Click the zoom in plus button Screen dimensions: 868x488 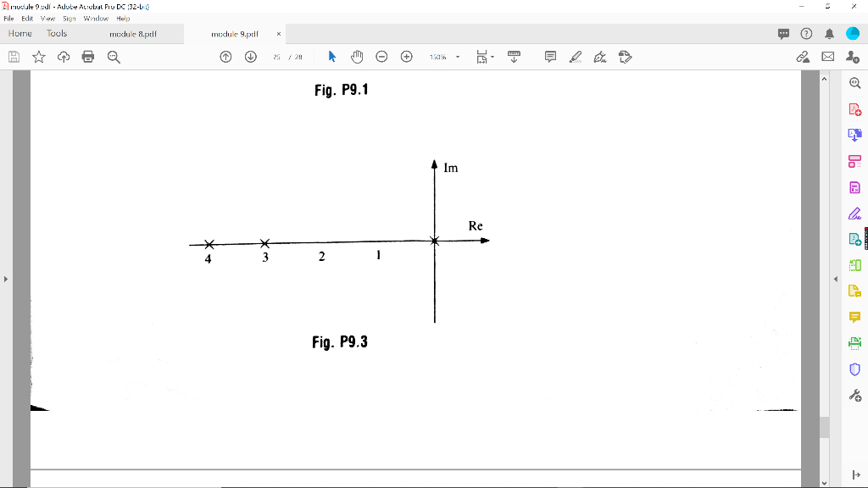(406, 57)
